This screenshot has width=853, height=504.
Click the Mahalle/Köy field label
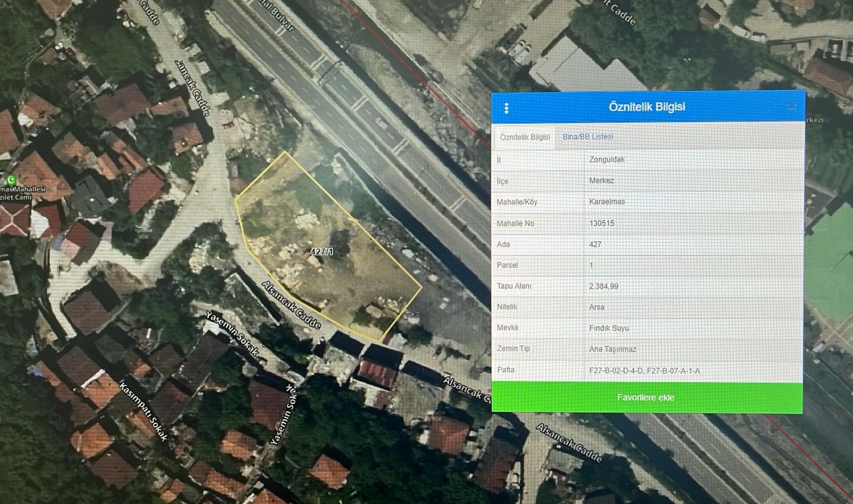click(517, 202)
